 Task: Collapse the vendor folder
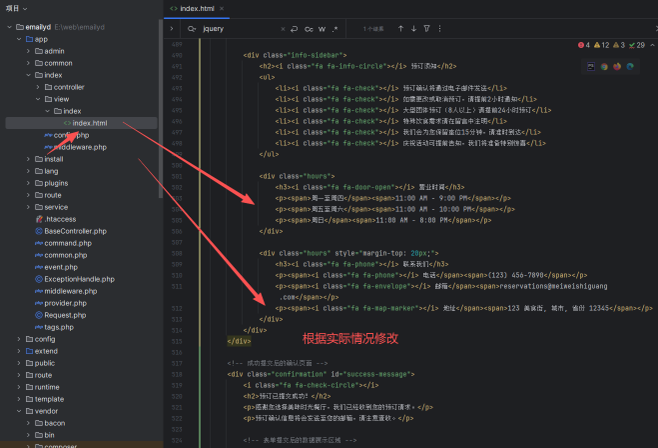(19, 410)
